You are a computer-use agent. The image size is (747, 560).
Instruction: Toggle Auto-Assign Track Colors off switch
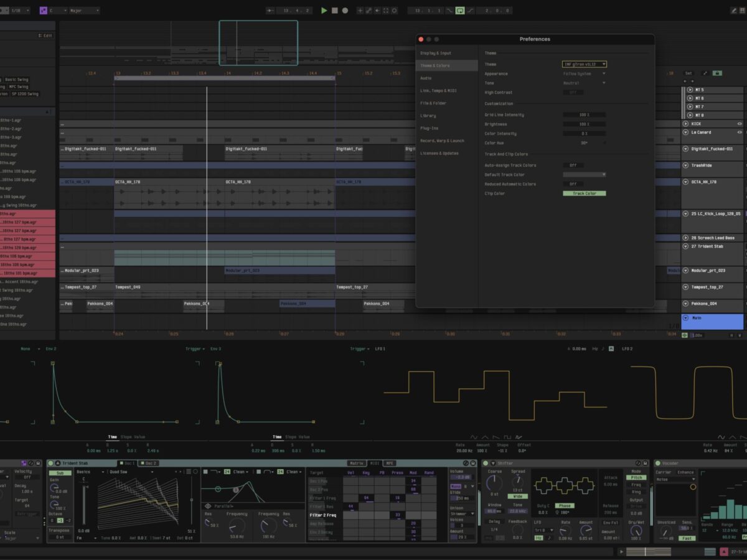(x=573, y=166)
